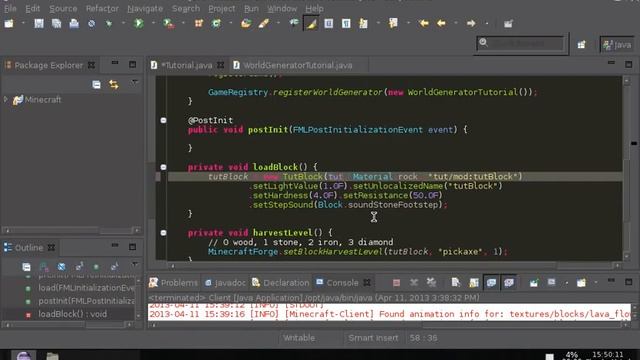Click the New Java Class icon
The width and height of the screenshot is (640, 360).
[216, 24]
